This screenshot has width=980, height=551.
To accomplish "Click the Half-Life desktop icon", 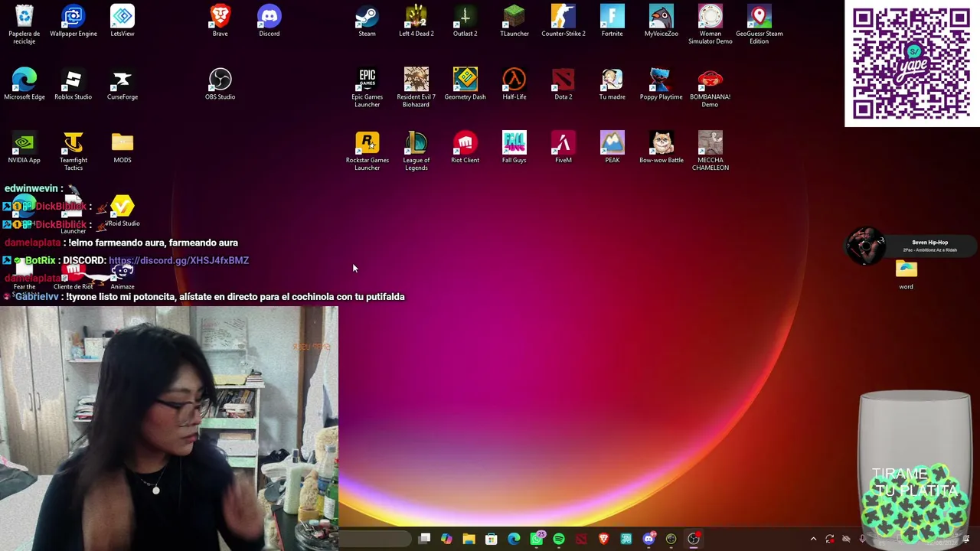I will 514,84.
